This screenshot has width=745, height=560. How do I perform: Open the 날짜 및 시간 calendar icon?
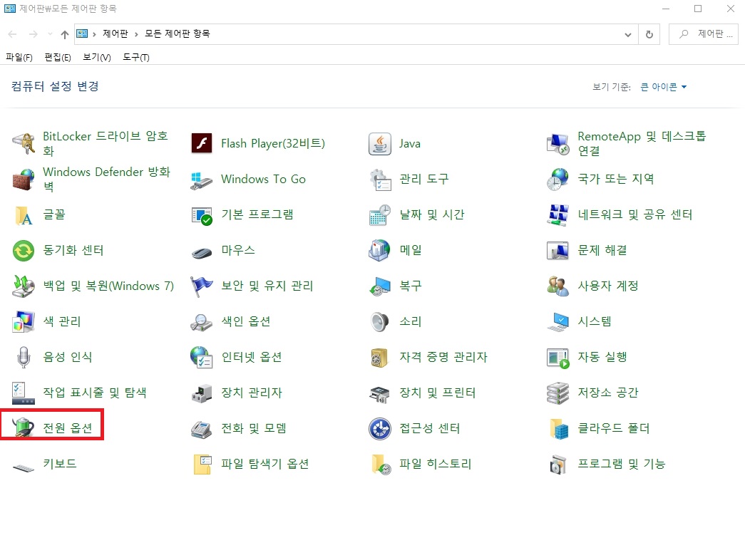pos(379,214)
